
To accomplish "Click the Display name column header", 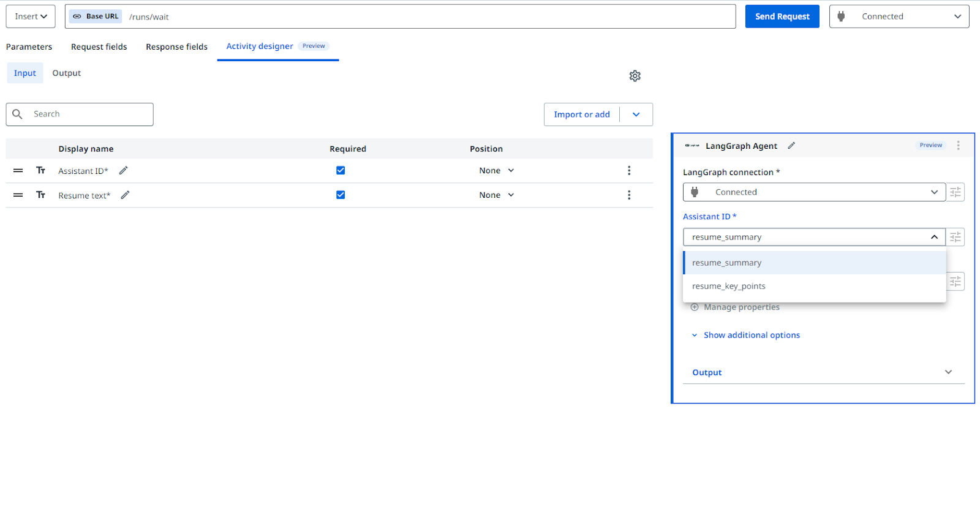I will point(86,149).
